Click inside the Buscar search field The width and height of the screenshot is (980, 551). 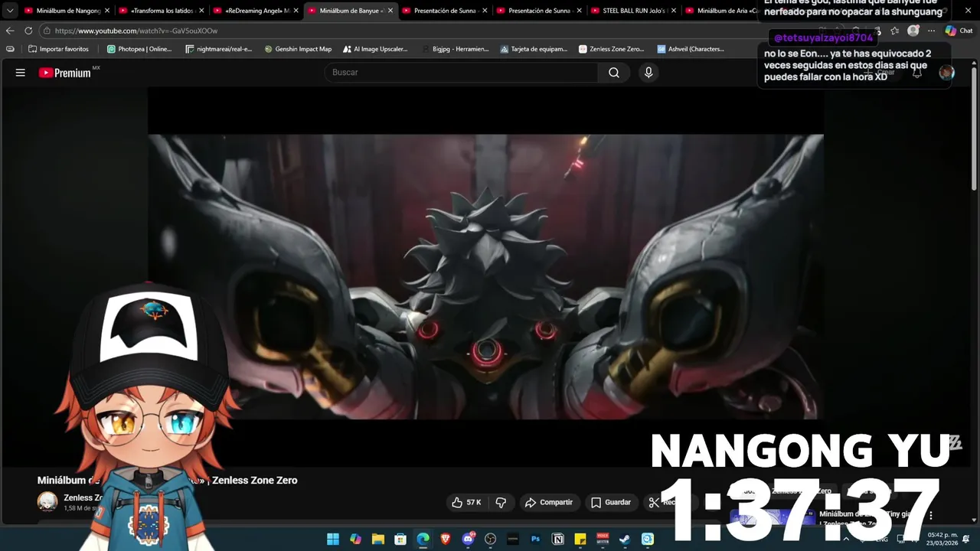coord(462,73)
